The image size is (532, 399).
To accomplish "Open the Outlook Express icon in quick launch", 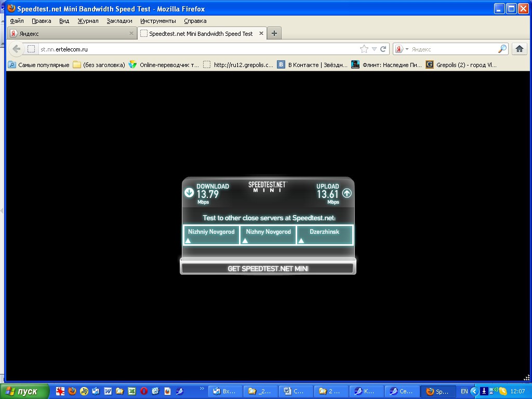I will (x=96, y=391).
